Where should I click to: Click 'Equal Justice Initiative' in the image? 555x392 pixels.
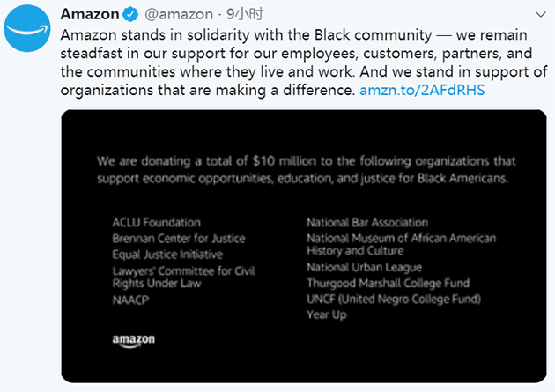167,255
